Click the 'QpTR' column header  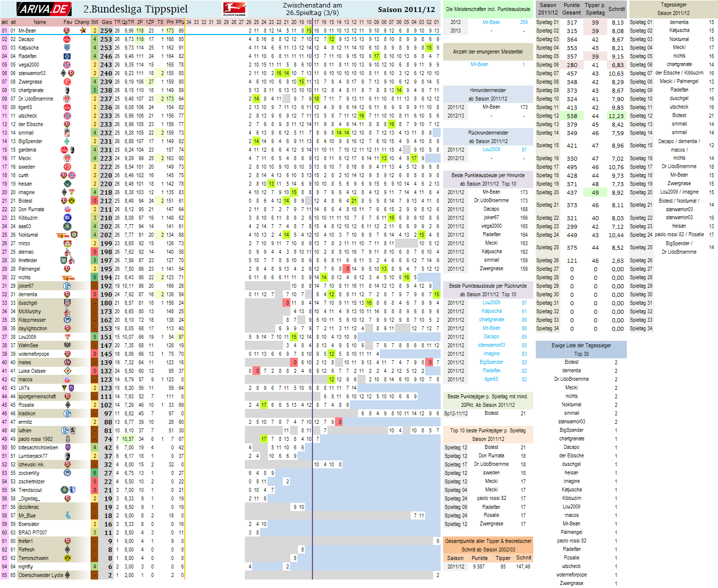(128, 22)
